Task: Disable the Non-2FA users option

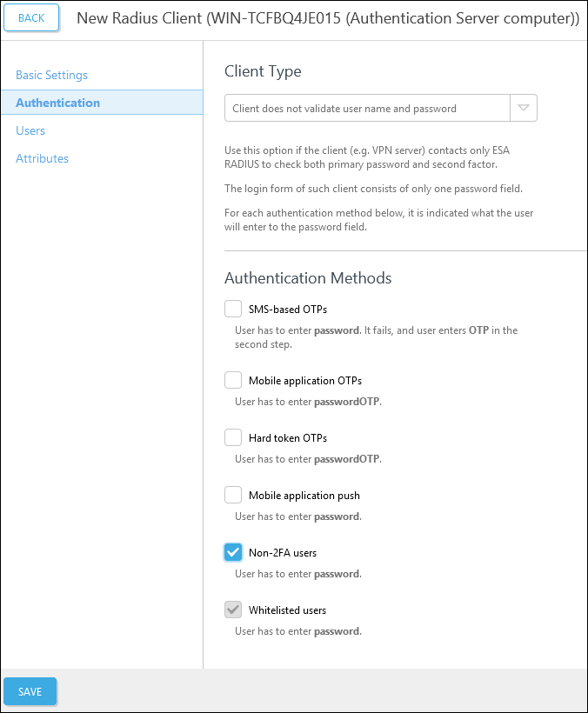Action: tap(233, 551)
